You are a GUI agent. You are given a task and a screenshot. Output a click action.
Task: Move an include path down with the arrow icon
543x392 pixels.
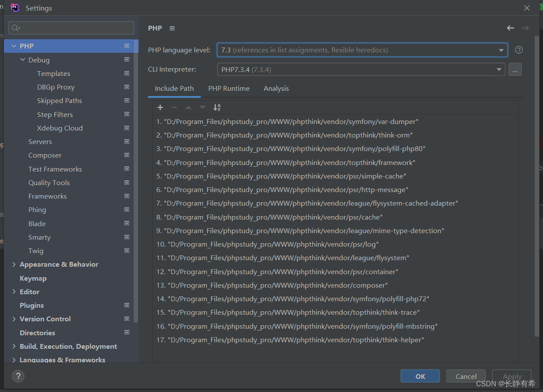click(x=202, y=107)
